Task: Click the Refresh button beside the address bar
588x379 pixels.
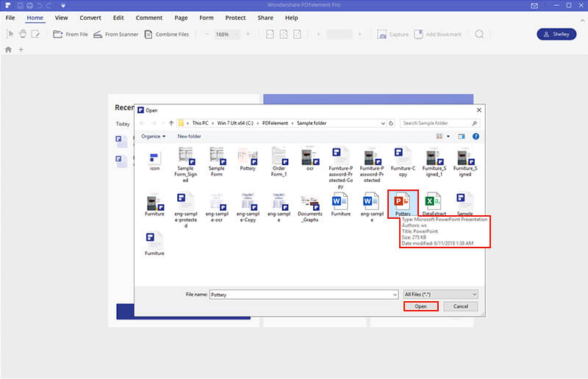Action: [x=391, y=123]
